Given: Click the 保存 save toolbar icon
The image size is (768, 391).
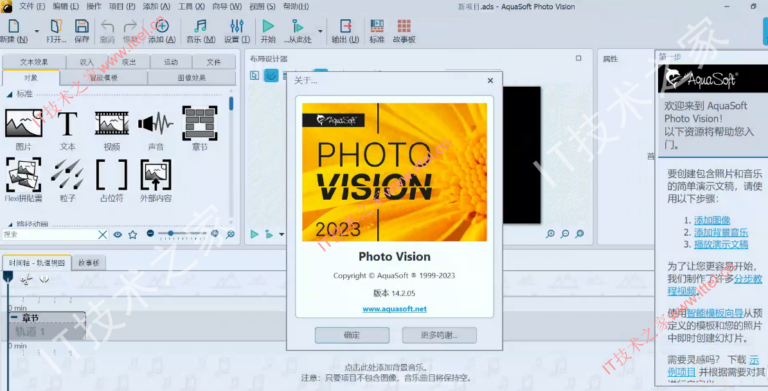Looking at the screenshot, I should point(81,26).
